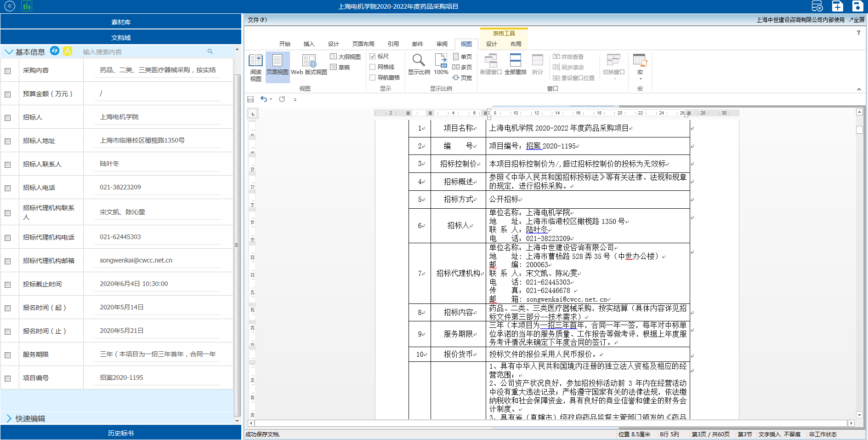This screenshot has height=440, width=868.
Task: Open the 显示比例 zoom magnifier
Action: [x=419, y=64]
